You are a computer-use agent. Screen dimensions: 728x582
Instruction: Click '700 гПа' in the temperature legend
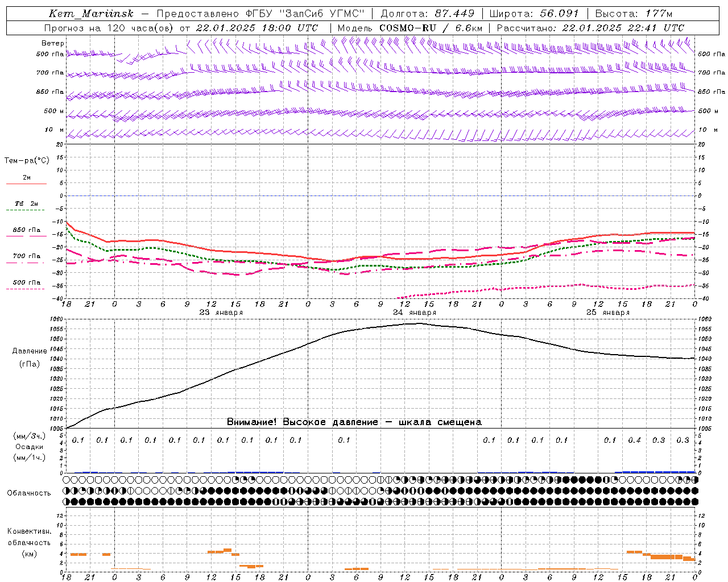coord(27,256)
